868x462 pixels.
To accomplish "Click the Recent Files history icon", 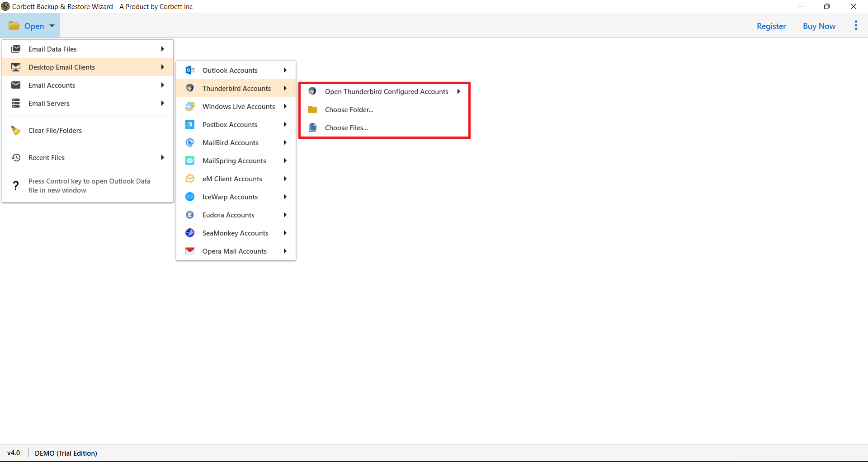I will 16,157.
